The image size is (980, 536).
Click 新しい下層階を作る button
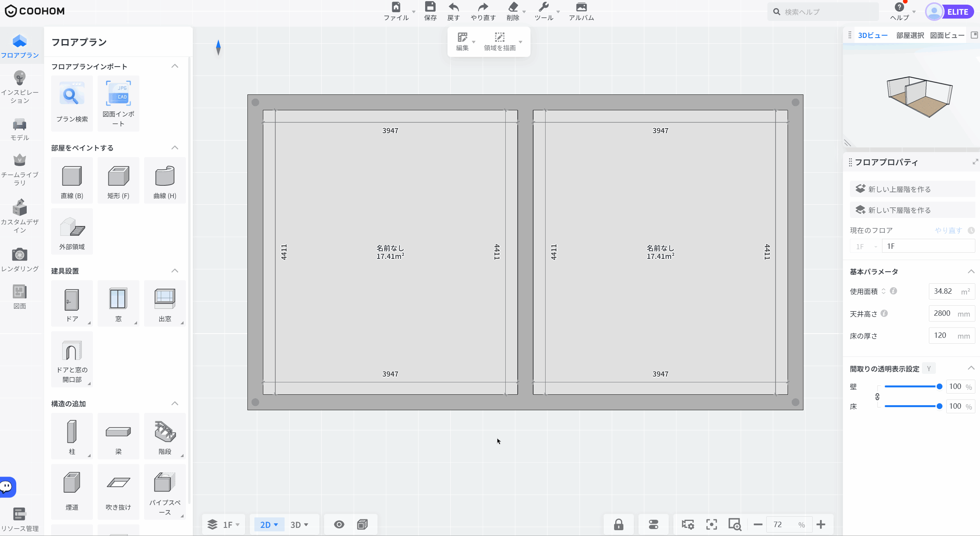(912, 210)
